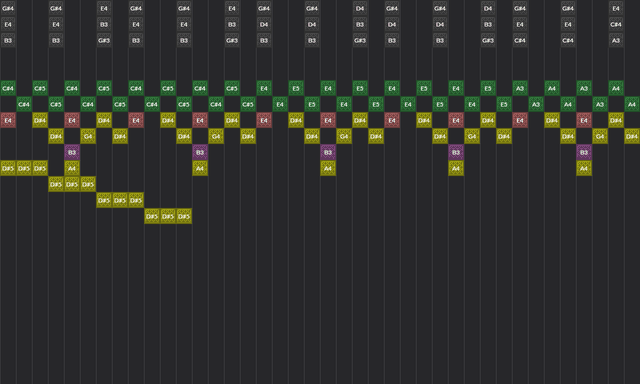The image size is (640, 384).
Task: Click the first green A3 note
Action: [x=520, y=88]
